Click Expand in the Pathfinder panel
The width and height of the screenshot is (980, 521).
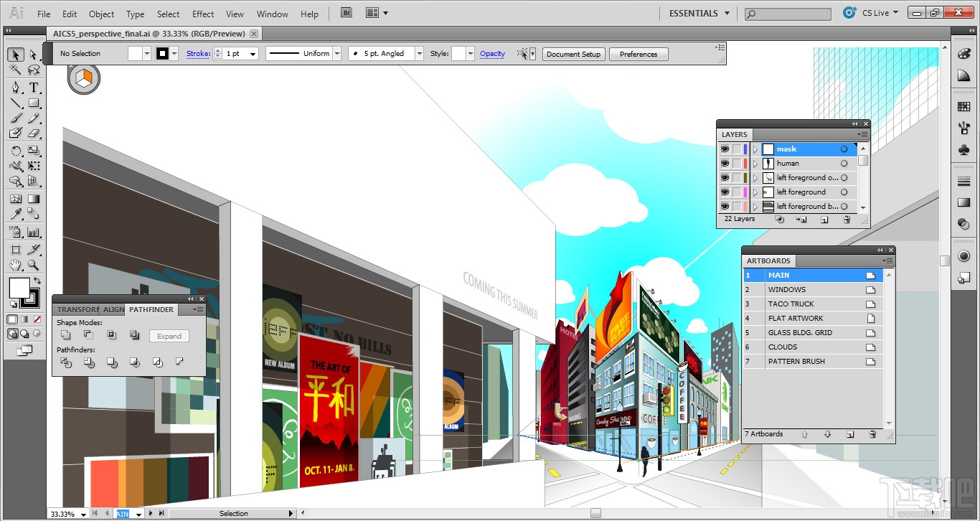[x=169, y=336]
